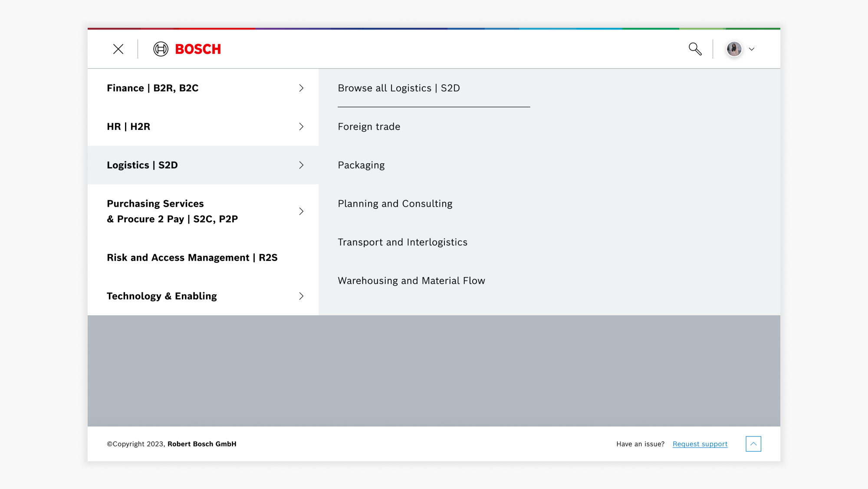868x489 pixels.
Task: Open Transport and Interlogistics
Action: (x=402, y=242)
